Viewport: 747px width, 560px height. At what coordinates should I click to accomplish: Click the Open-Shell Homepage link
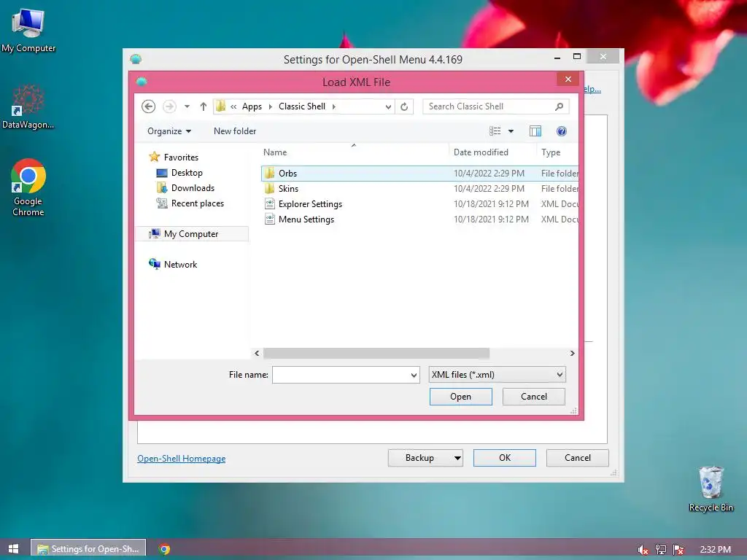pyautogui.click(x=182, y=458)
